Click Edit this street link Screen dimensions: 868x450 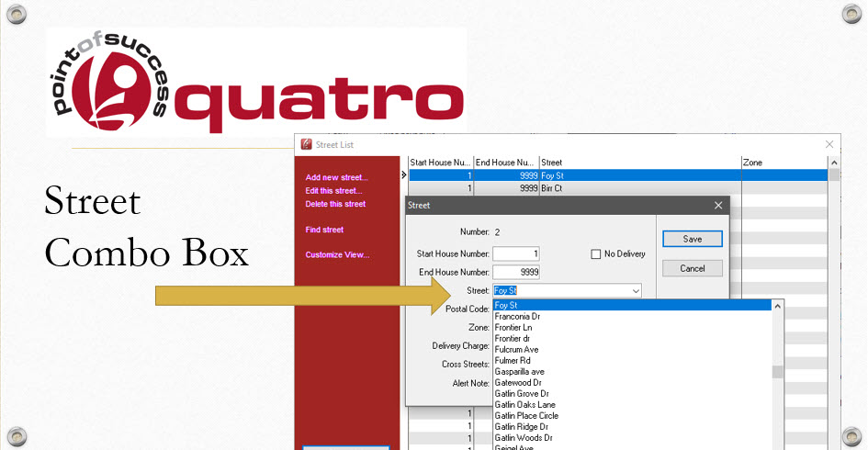(333, 191)
